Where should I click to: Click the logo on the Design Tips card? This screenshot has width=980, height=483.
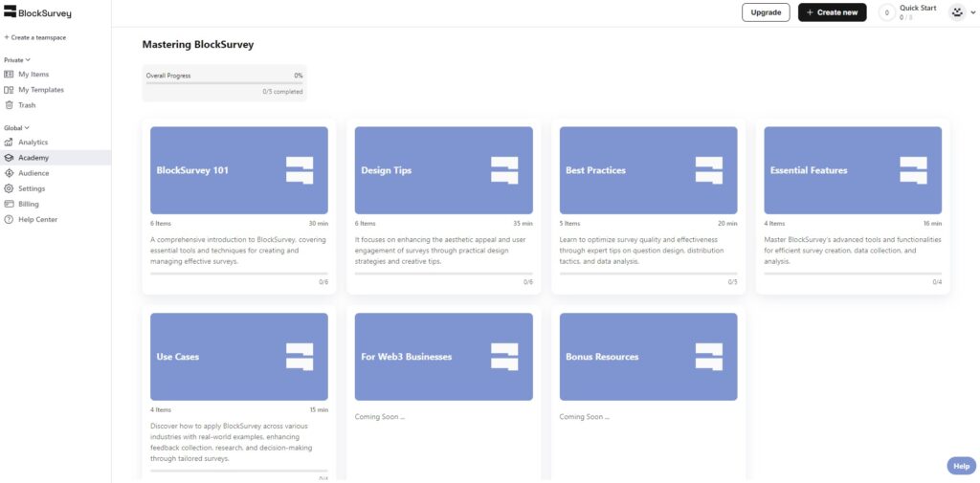click(x=504, y=170)
